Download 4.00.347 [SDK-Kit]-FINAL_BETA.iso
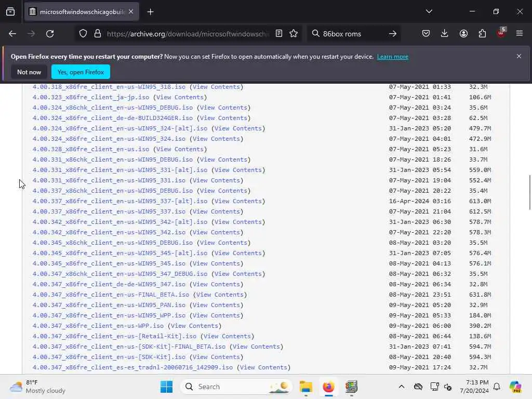The image size is (532, 399). [x=129, y=347]
